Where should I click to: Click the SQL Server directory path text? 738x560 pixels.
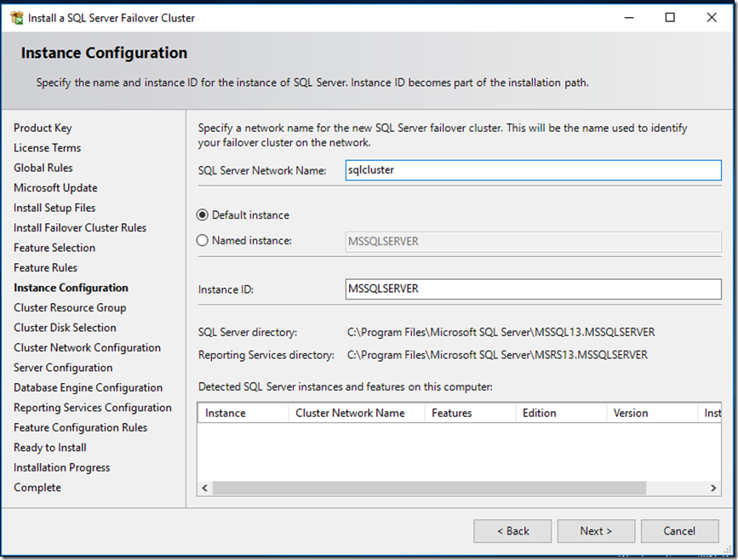(x=501, y=332)
